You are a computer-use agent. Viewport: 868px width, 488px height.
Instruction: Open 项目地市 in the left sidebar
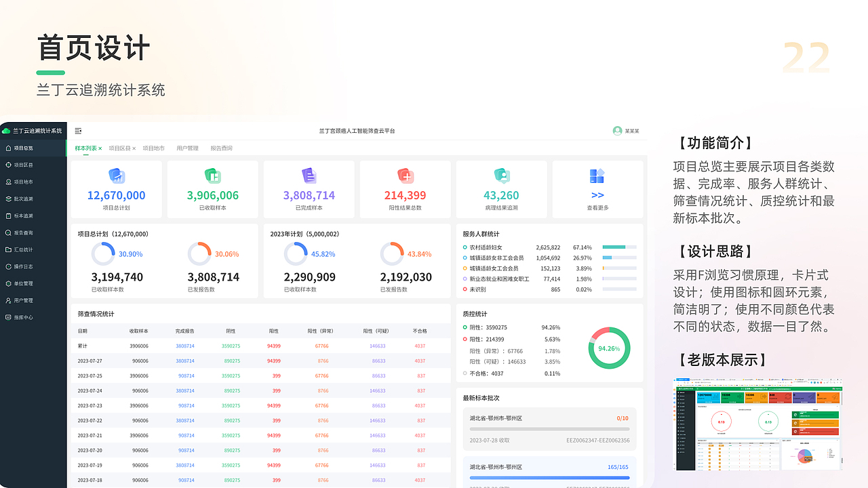click(33, 182)
